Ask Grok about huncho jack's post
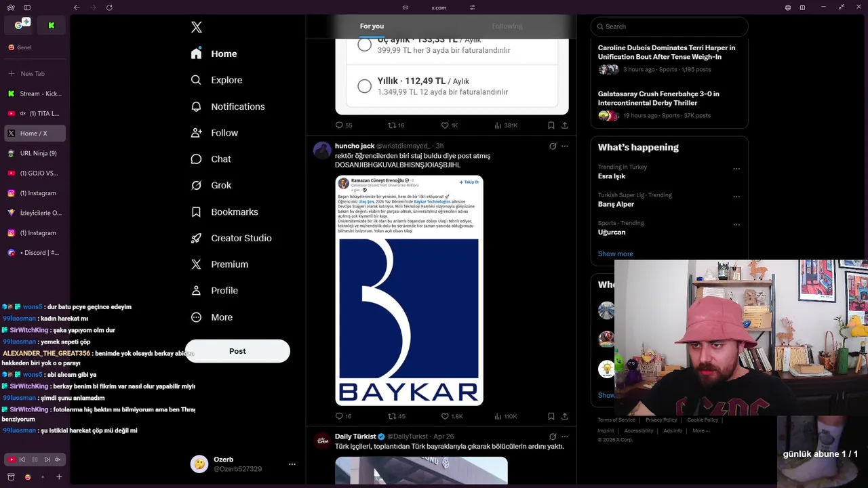The width and height of the screenshot is (868, 488). [553, 146]
